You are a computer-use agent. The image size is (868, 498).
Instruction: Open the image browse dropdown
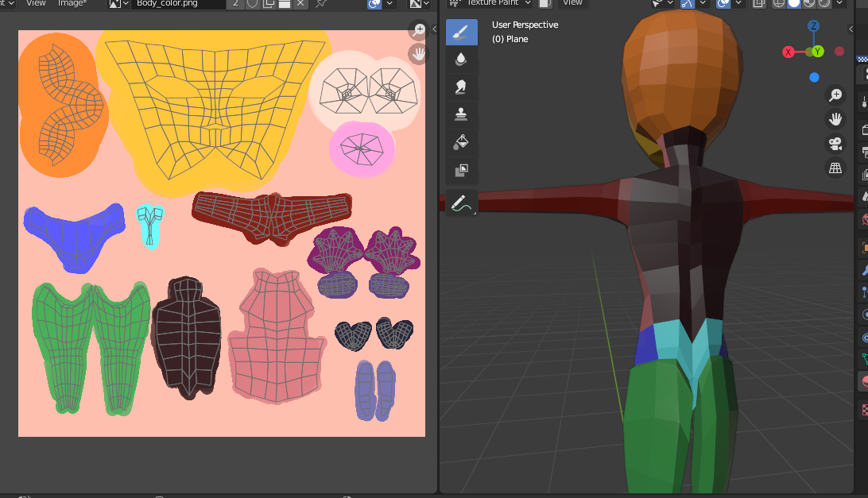(x=119, y=3)
